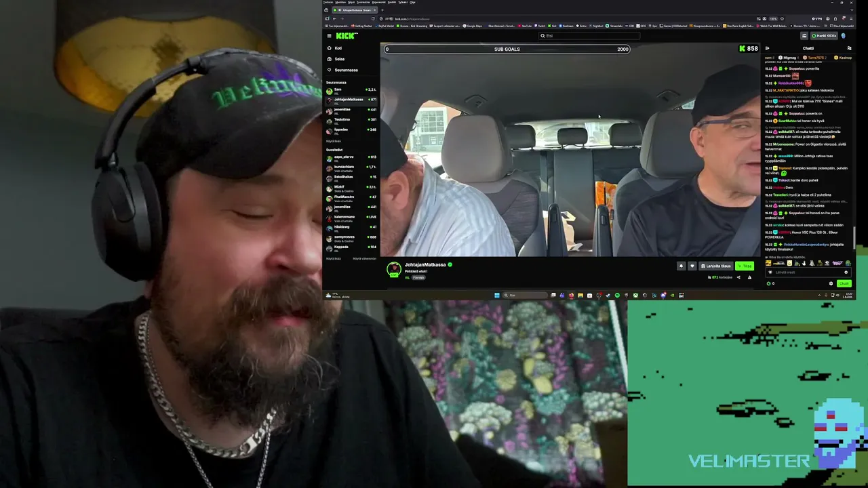
Task: Open Mizkif recommended channel
Action: (x=351, y=187)
